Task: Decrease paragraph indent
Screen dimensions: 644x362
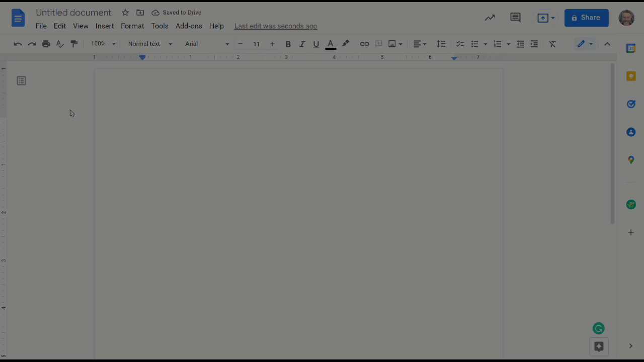Action: (x=520, y=44)
